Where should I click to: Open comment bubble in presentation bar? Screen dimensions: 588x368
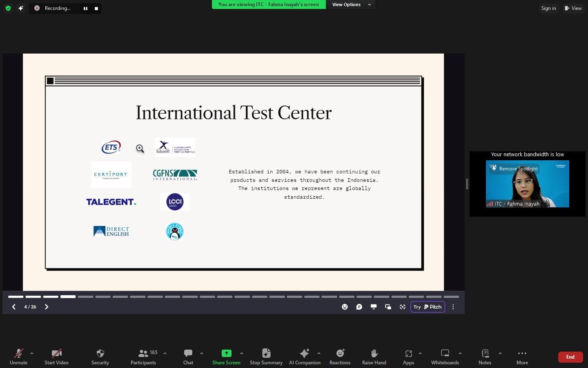(359, 307)
